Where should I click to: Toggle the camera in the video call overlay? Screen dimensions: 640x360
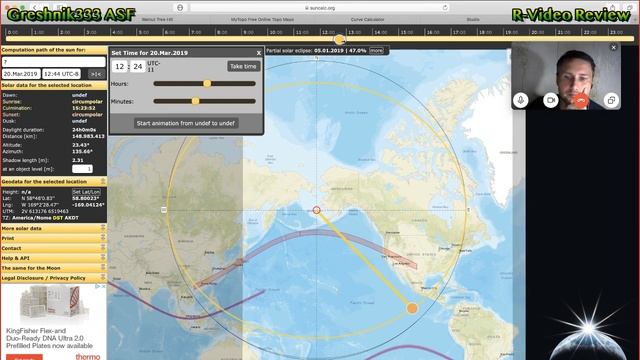tap(551, 100)
